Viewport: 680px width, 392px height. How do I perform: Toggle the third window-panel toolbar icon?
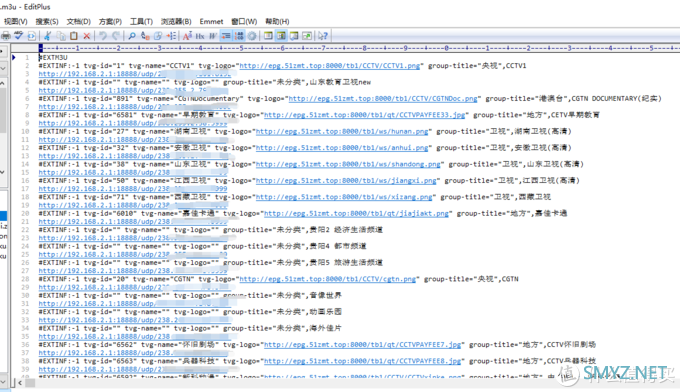(294, 36)
